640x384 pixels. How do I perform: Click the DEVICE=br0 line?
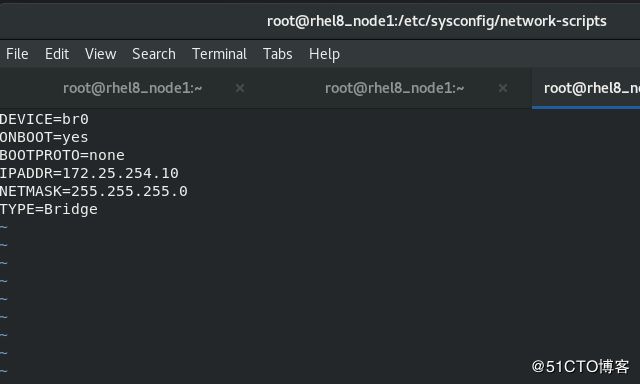pos(44,119)
